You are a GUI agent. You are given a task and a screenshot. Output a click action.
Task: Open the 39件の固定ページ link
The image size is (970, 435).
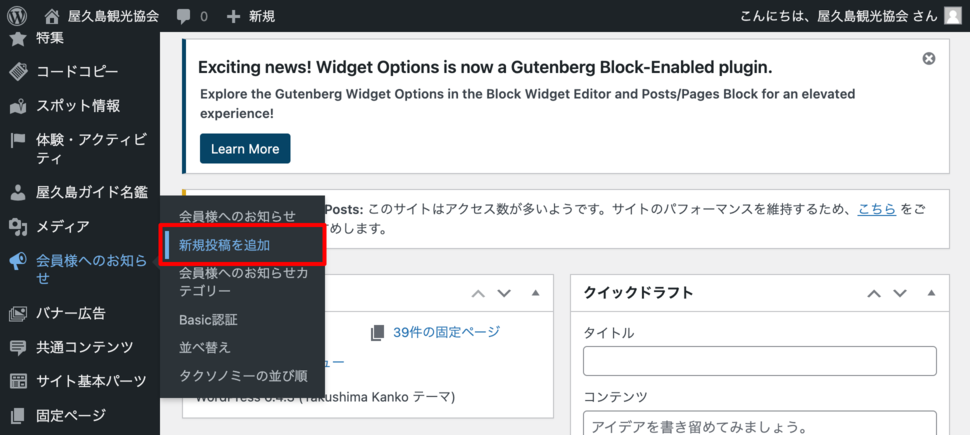point(446,332)
